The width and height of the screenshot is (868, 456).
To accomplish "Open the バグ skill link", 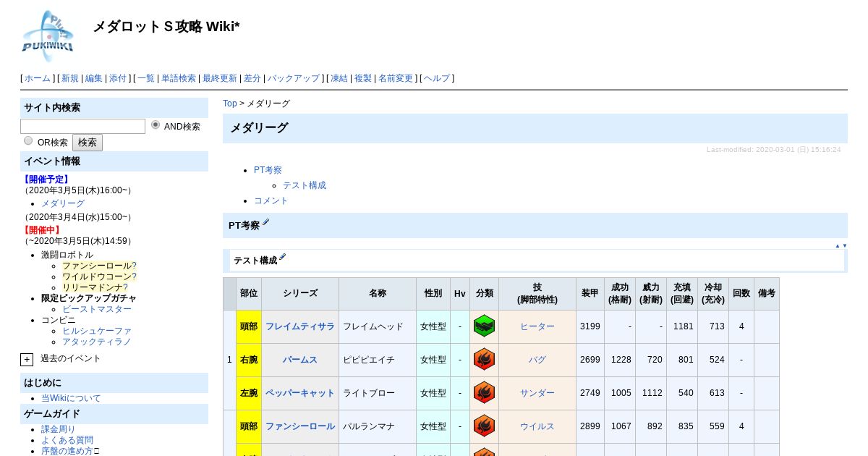I will (537, 360).
